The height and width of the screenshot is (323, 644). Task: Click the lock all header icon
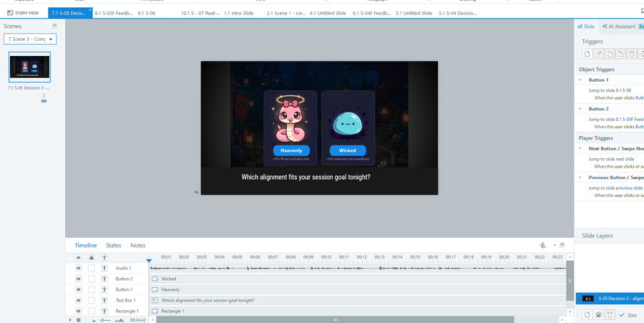(x=92, y=258)
